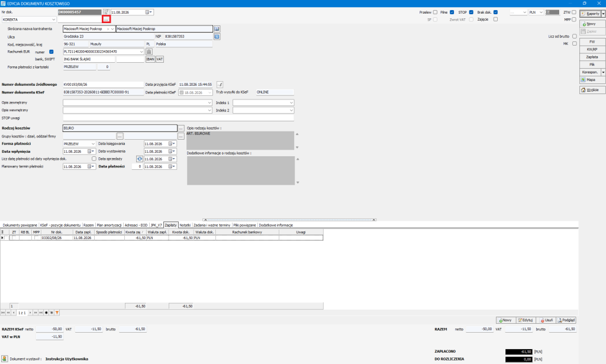The image size is (606, 364).
Task: Click the refresh icon beside Data sprzedaży
Action: 140,159
